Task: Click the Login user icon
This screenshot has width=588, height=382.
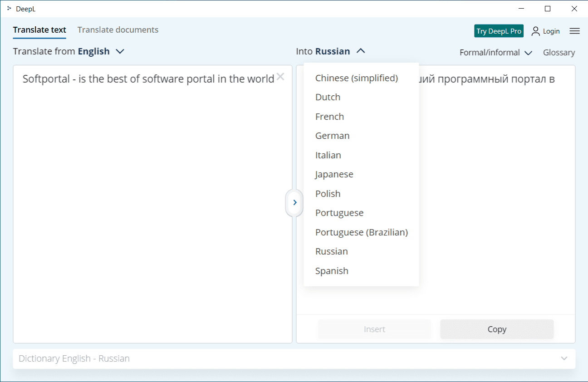Action: tap(536, 31)
